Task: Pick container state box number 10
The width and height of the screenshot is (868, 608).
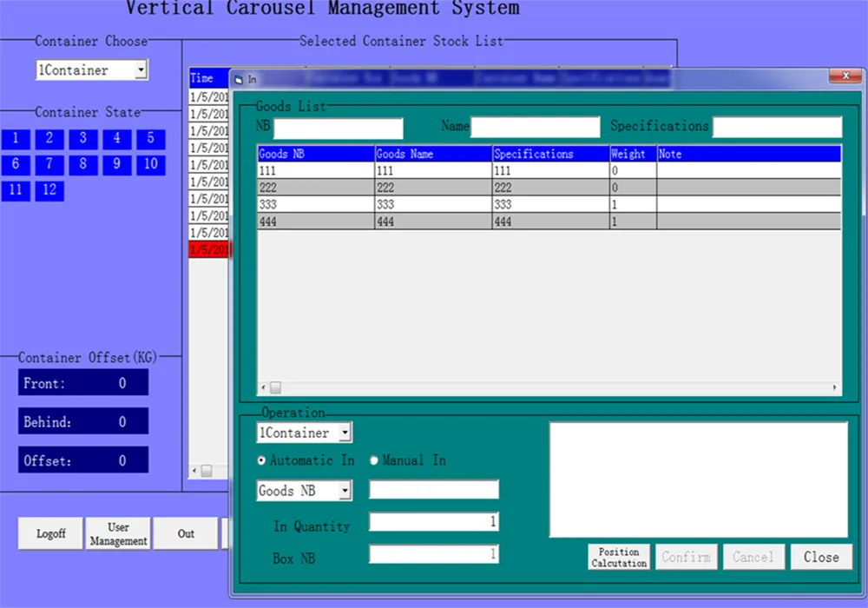Action: pos(150,164)
